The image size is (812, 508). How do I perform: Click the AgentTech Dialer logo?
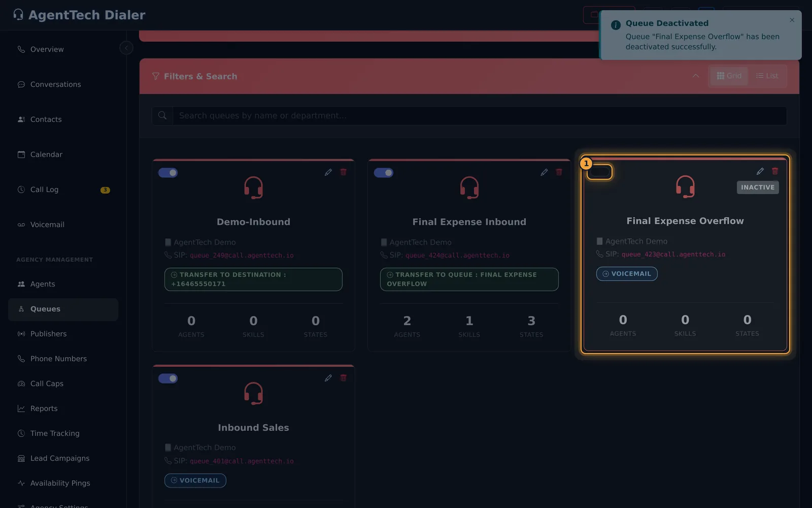(79, 15)
